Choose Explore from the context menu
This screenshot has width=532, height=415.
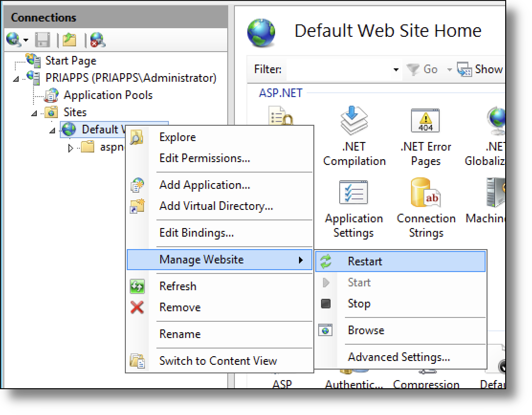tap(219, 137)
